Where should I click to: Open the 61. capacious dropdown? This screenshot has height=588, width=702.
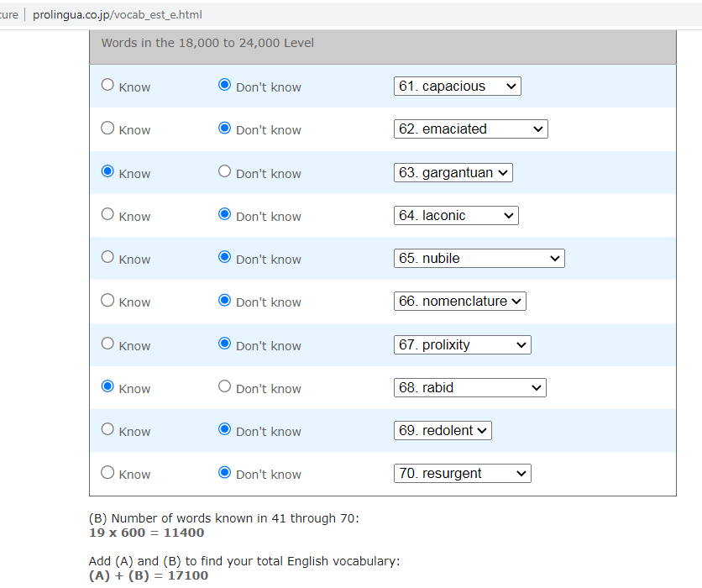[457, 87]
